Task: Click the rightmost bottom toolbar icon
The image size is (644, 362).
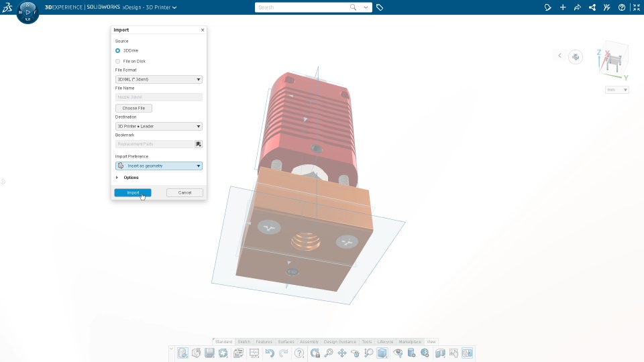Action: pyautogui.click(x=467, y=353)
